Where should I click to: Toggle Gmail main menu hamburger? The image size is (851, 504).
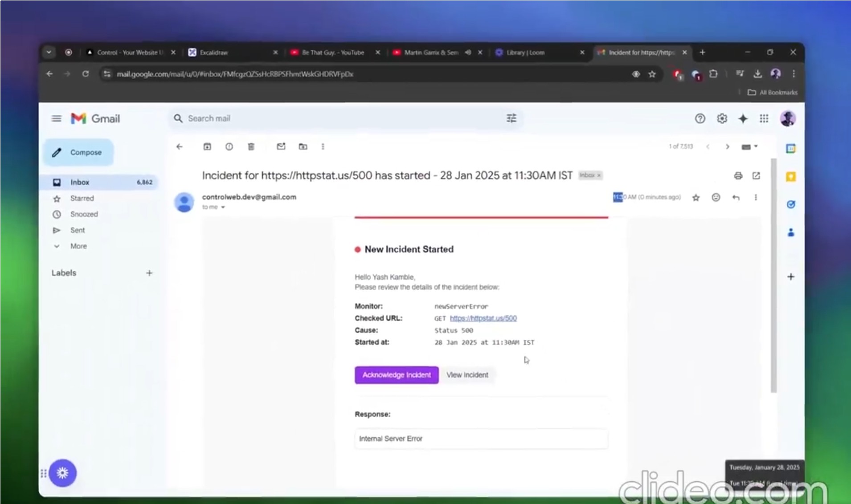(x=56, y=118)
